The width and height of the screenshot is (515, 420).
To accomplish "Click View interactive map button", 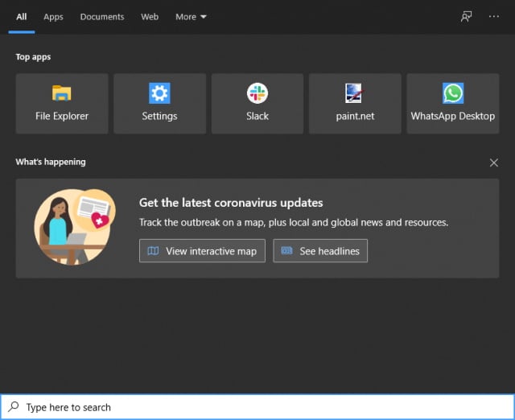I will coord(202,251).
